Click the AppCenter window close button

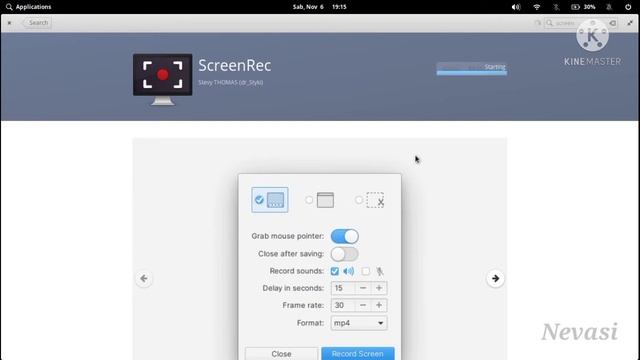pyautogui.click(x=9, y=23)
